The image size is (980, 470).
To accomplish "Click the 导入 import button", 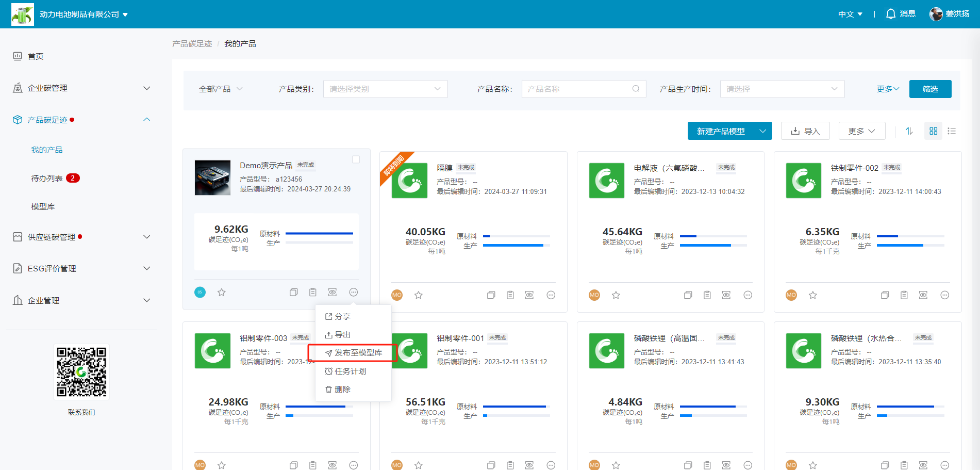I will [805, 131].
